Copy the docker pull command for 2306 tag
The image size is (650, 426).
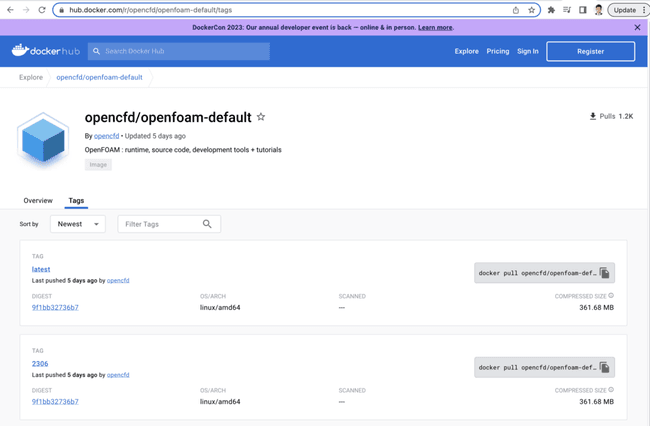pyautogui.click(x=604, y=367)
